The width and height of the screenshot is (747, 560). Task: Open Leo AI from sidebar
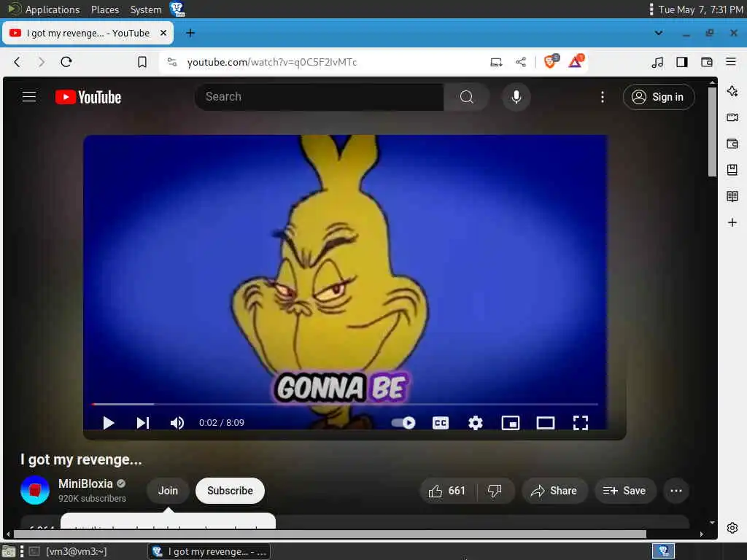pyautogui.click(x=732, y=91)
